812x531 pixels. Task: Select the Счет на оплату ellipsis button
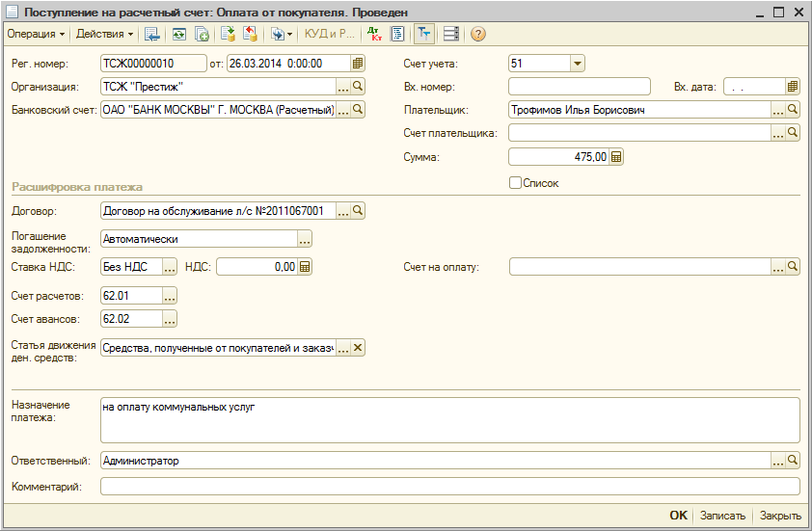778,267
